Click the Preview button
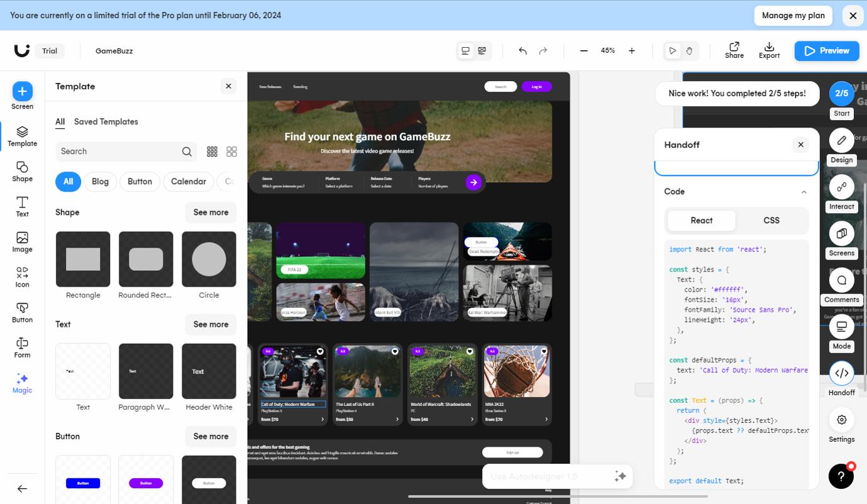 pos(827,51)
